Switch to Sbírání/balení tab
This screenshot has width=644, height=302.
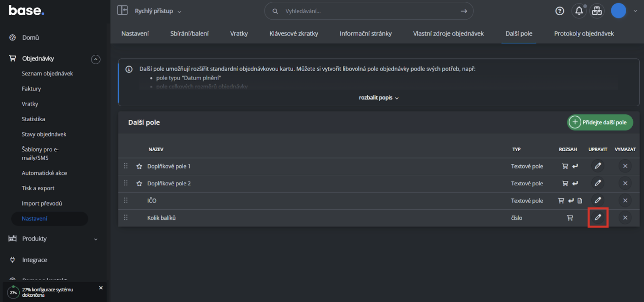[x=190, y=33]
